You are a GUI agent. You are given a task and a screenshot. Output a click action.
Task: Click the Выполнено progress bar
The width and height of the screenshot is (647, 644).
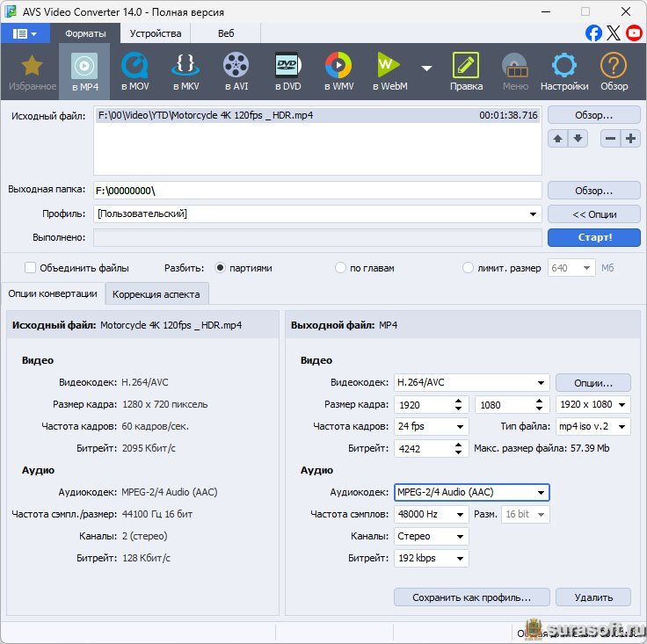[x=317, y=237]
